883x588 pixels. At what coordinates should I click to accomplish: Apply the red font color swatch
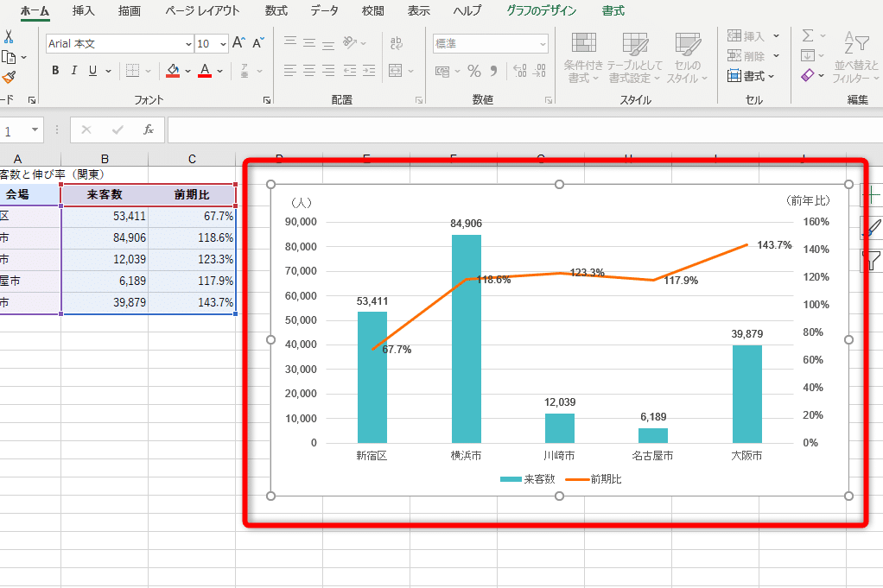[x=205, y=71]
